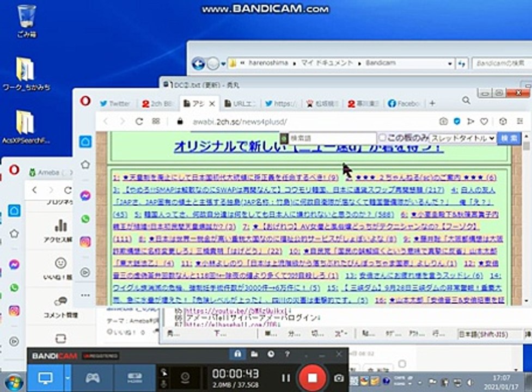Click the awabi.2ch.sc address bar
Screen dimensions: 532x392
point(305,121)
